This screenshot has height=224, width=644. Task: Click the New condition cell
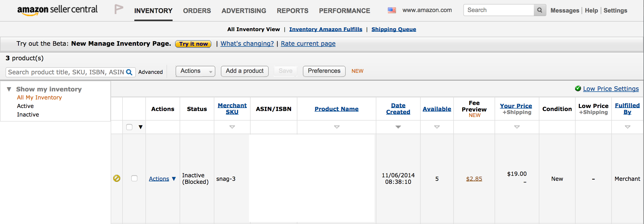tap(557, 179)
